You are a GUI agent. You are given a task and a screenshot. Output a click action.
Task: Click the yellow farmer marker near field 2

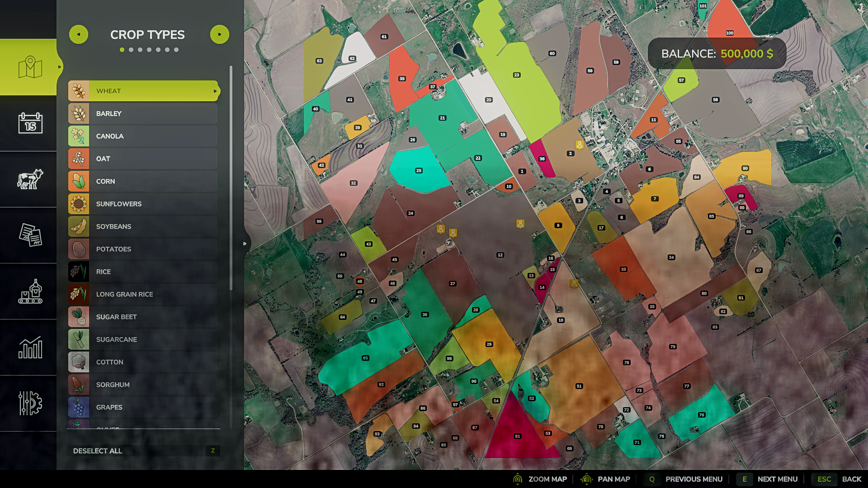pos(579,145)
